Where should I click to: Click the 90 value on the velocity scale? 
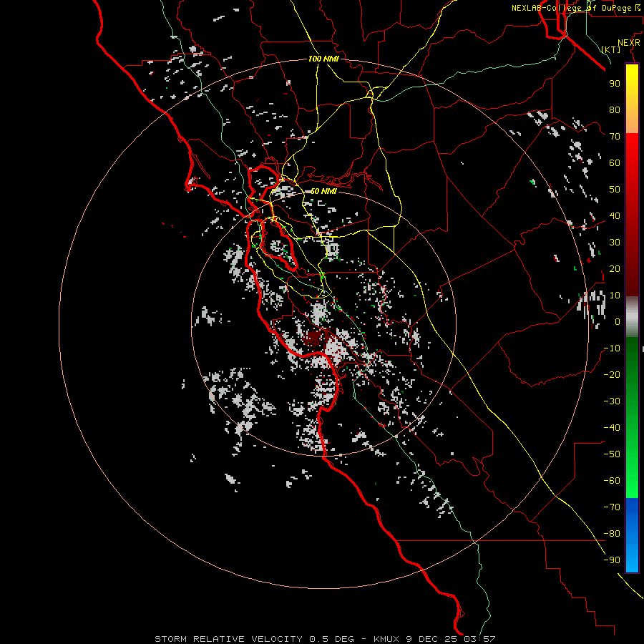click(615, 84)
